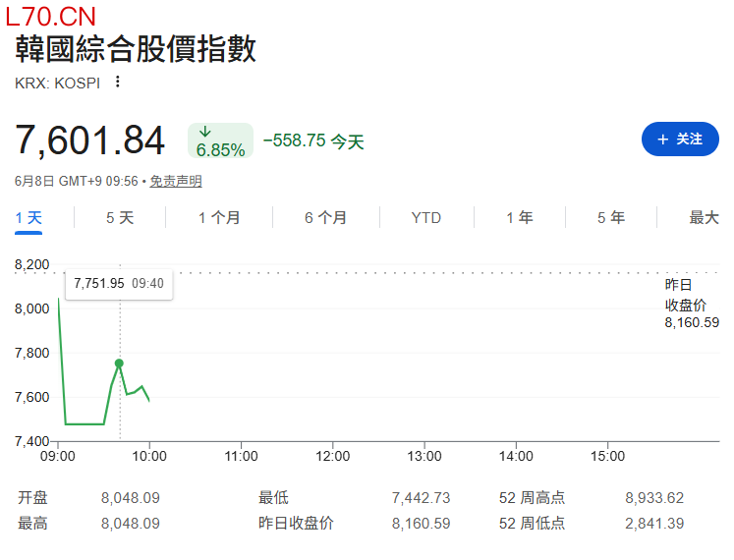Viewport: 734px width, 560px height.
Task: Open the three-dot options menu beside KRX: KOSPI
Action: click(x=118, y=82)
